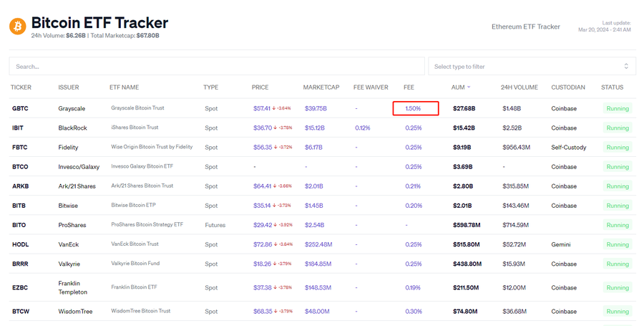The width and height of the screenshot is (644, 326).
Task: Focus the Search input field
Action: tap(217, 66)
